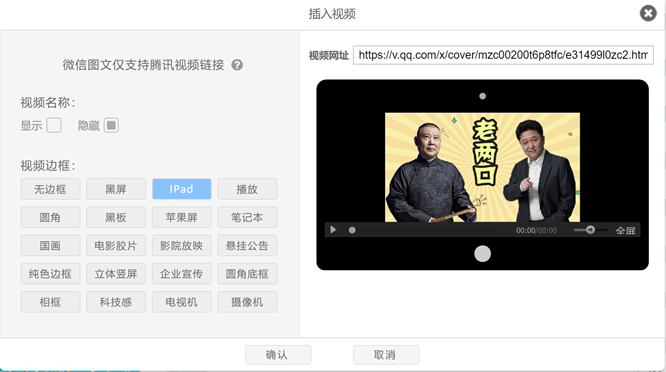Use the 相框 frame

[x=50, y=302]
